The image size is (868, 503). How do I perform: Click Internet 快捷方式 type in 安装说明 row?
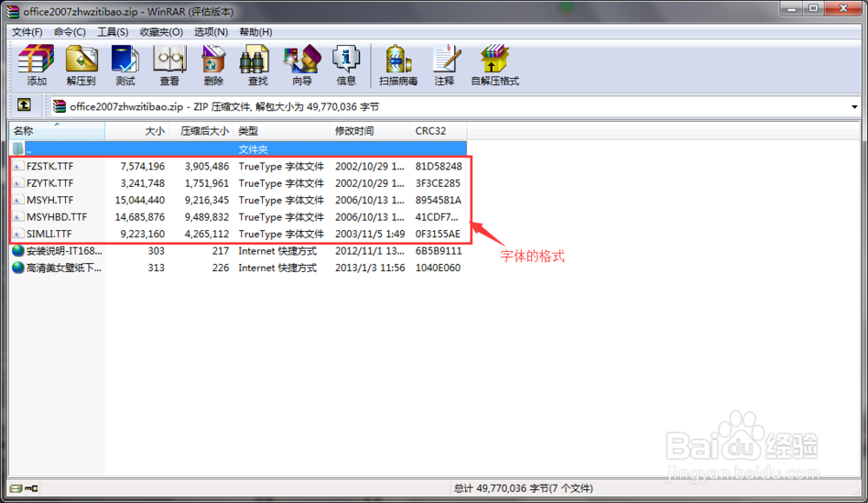278,251
